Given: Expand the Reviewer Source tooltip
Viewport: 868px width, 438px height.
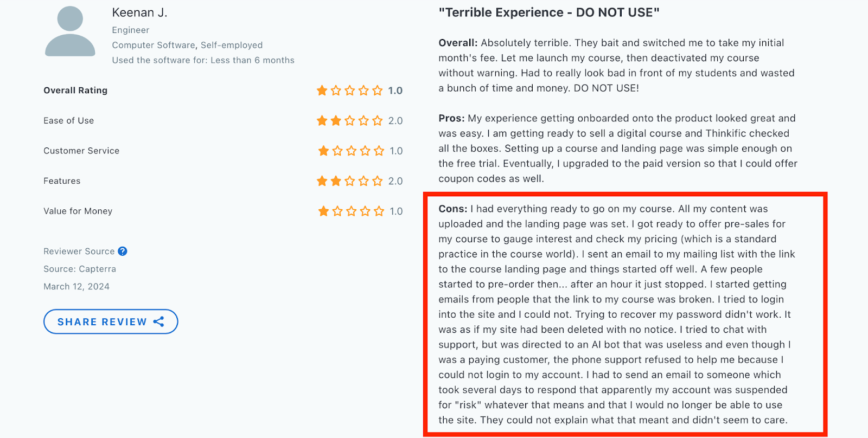Looking at the screenshot, I should [122, 251].
